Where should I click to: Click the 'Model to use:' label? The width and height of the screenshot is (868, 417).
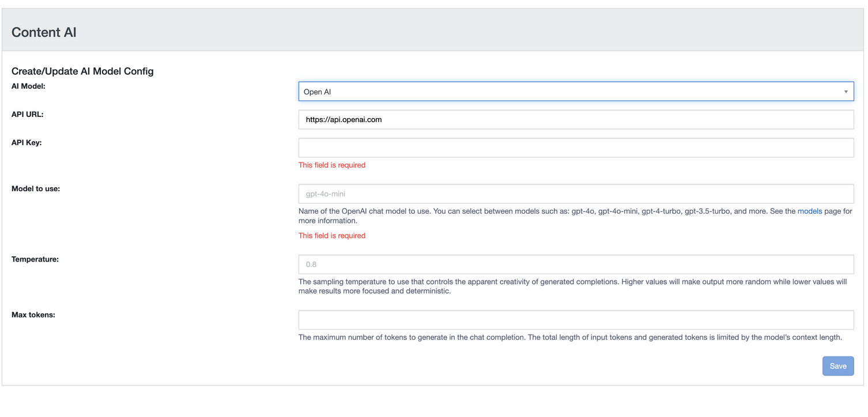tap(36, 188)
